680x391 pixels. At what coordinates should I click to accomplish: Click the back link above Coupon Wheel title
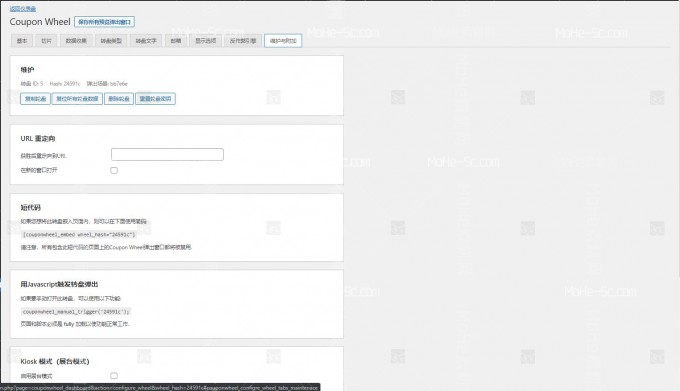pos(23,9)
